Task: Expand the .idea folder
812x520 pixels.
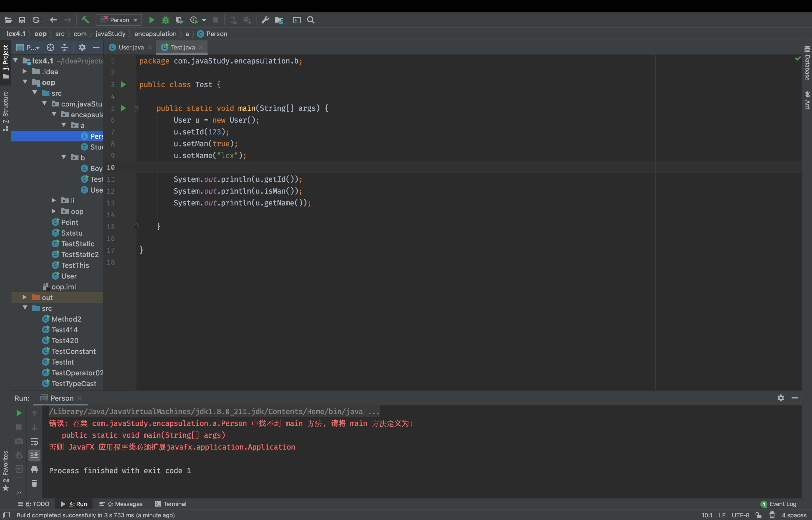Action: 24,71
